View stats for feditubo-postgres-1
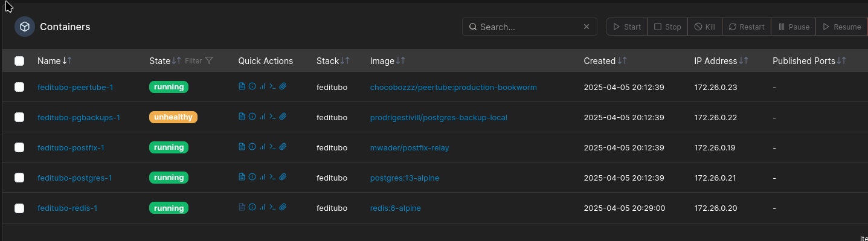Image resolution: width=868 pixels, height=241 pixels. click(262, 178)
